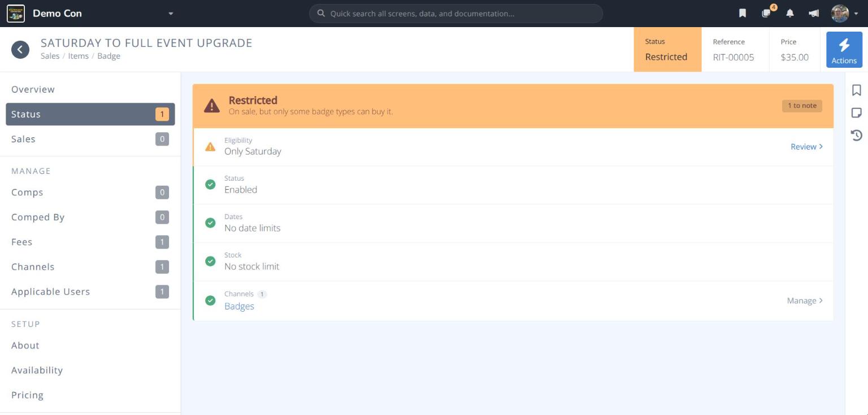Focus the quick search field
This screenshot has width=868, height=415.
(x=456, y=13)
